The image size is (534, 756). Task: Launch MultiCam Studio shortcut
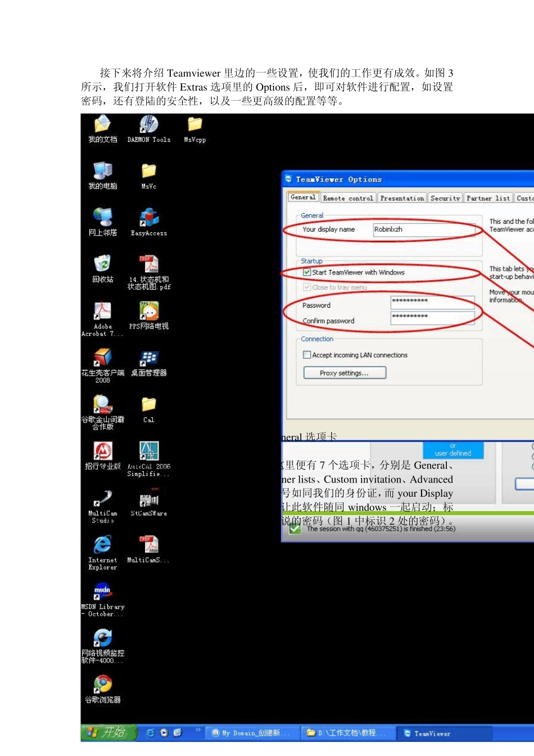tap(102, 506)
